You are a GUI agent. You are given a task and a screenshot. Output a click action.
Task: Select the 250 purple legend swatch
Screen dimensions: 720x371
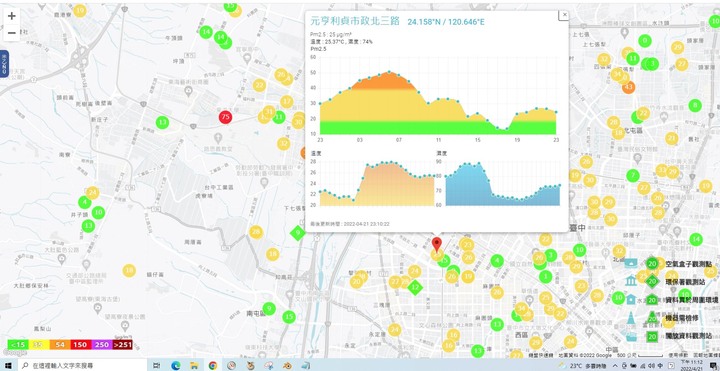point(101,344)
